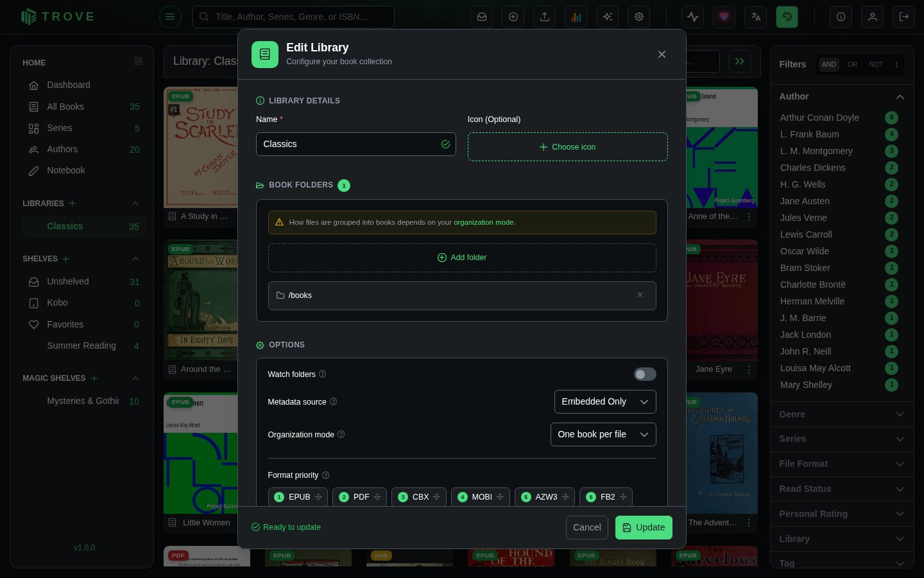Remove the /books folder with its X
The image size is (924, 578).
coord(640,295)
